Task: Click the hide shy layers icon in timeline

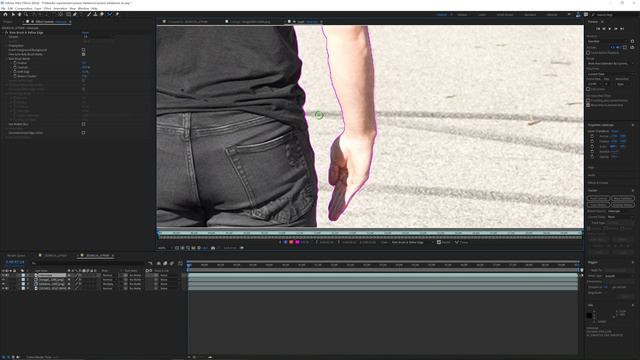Action: 159,263
